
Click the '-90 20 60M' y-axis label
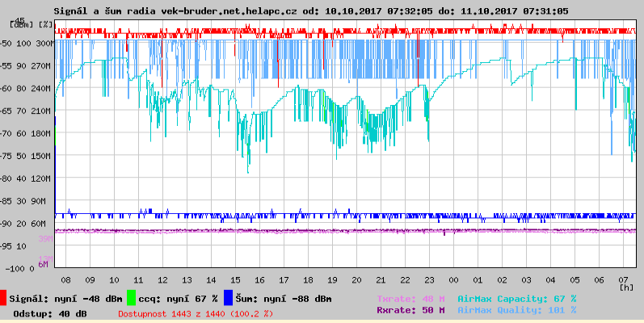24,224
